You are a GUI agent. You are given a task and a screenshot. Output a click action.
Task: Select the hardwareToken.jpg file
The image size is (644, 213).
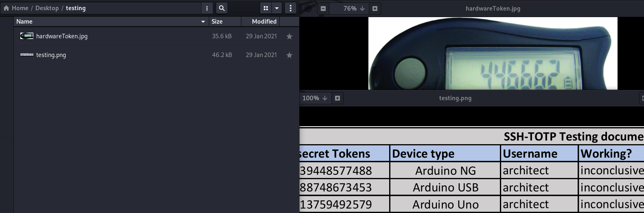(62, 36)
